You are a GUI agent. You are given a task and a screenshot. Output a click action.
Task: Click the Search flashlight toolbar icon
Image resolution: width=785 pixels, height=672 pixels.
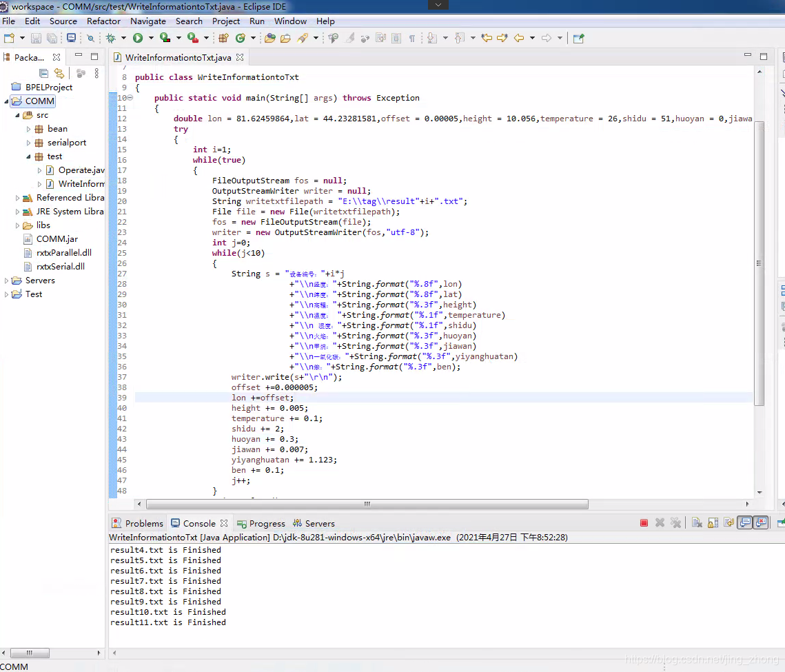[303, 38]
